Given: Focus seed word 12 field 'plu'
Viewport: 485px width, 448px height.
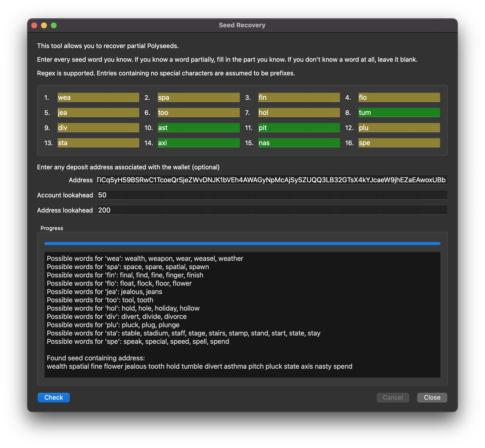Looking at the screenshot, I should 399,128.
